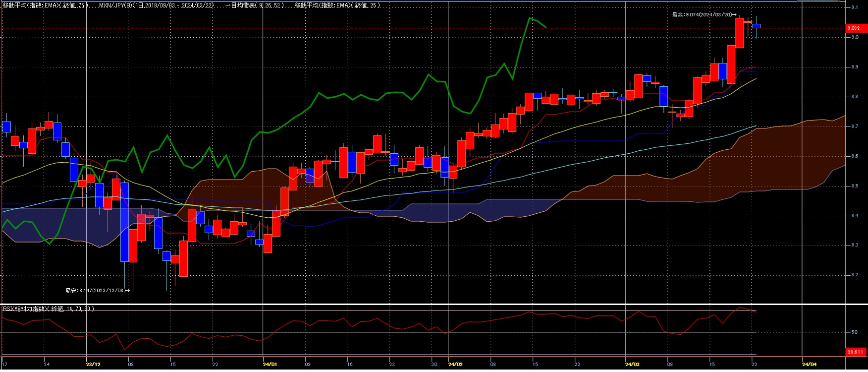Viewport: 868px width, 372px height.
Task: Click the 17 date label on time axis
Action: (x=4, y=364)
